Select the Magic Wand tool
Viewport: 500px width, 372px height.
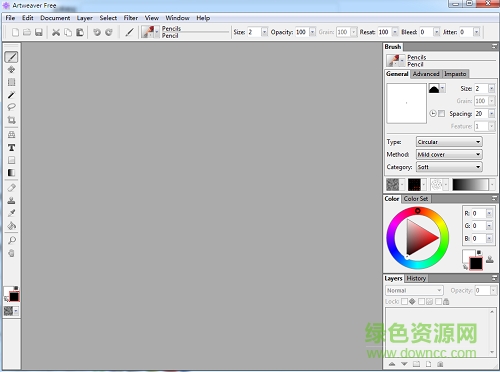pyautogui.click(x=11, y=95)
